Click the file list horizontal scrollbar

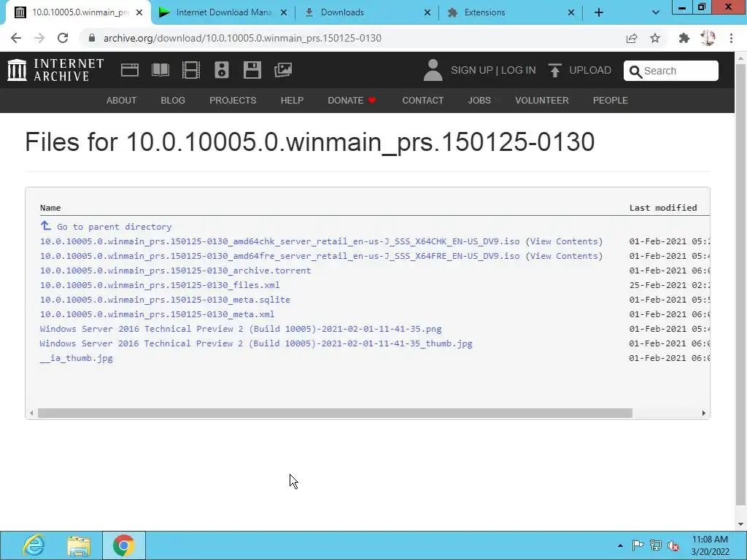tap(335, 413)
